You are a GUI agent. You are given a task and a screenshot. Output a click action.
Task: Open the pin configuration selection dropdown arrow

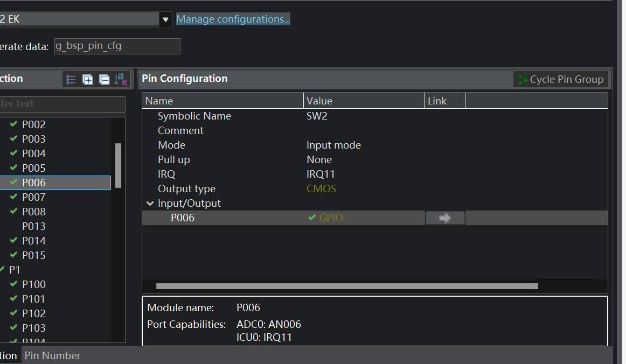165,19
